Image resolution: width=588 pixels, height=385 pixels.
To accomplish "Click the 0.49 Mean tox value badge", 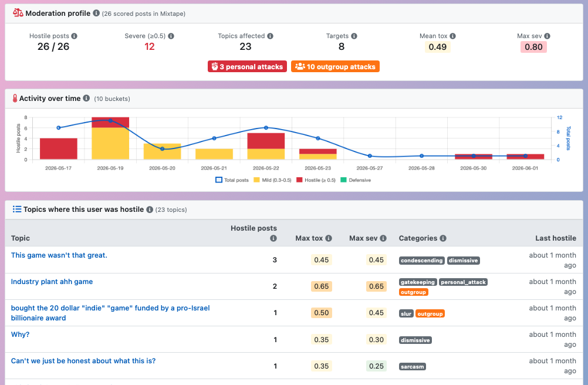I will coord(437,47).
